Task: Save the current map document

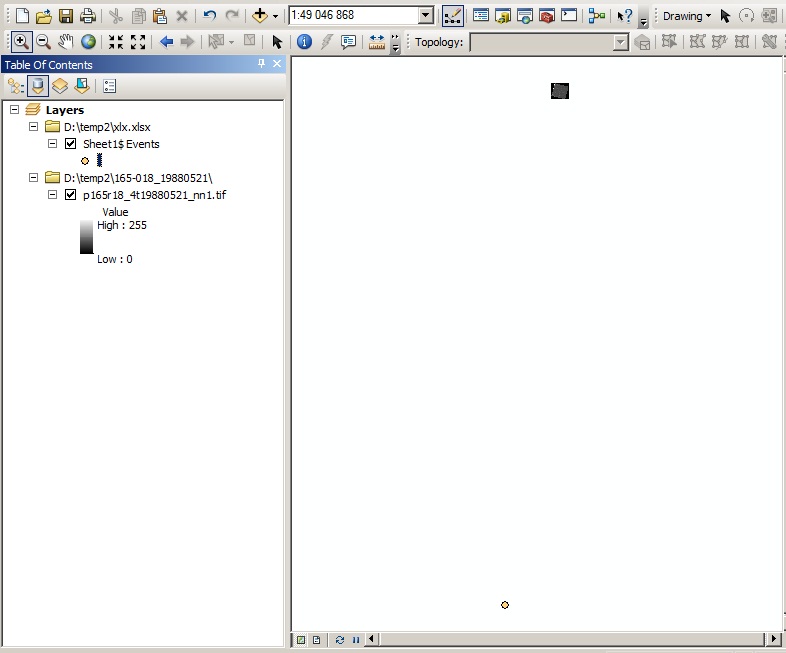Action: 66,16
